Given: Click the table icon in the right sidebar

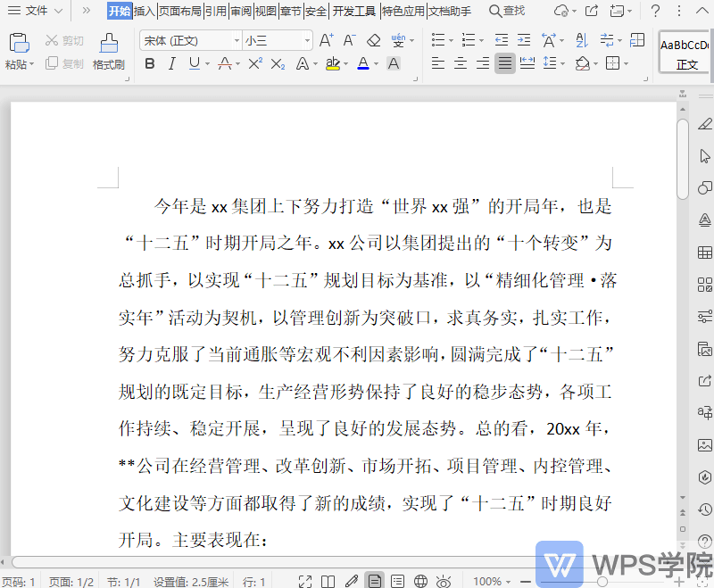Looking at the screenshot, I should 705,253.
